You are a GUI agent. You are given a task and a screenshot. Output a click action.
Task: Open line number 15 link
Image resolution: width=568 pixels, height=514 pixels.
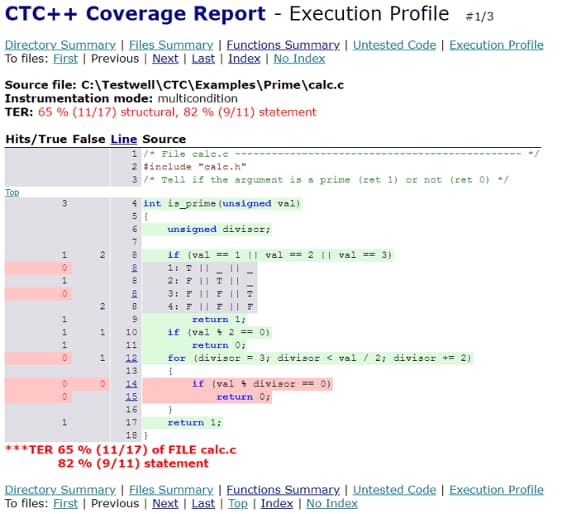(x=131, y=397)
